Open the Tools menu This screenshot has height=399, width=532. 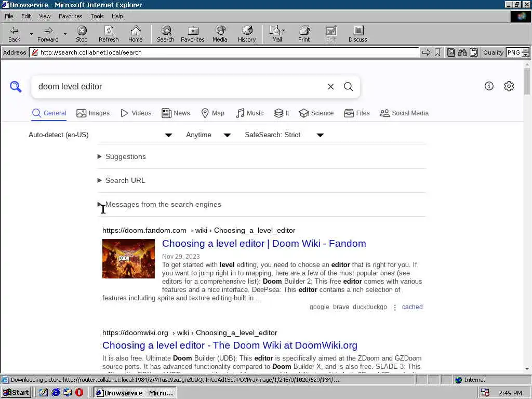(x=97, y=16)
